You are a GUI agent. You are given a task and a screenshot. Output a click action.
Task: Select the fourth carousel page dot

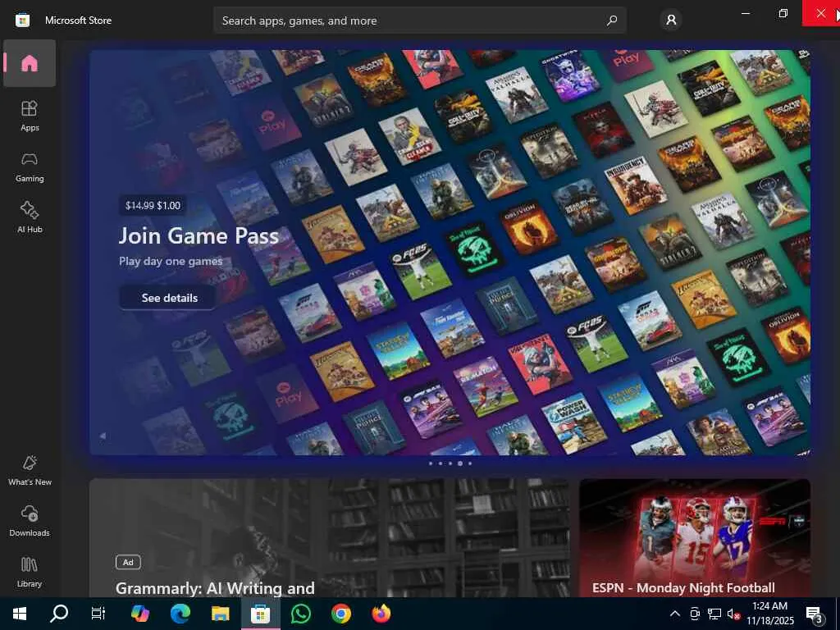click(459, 463)
